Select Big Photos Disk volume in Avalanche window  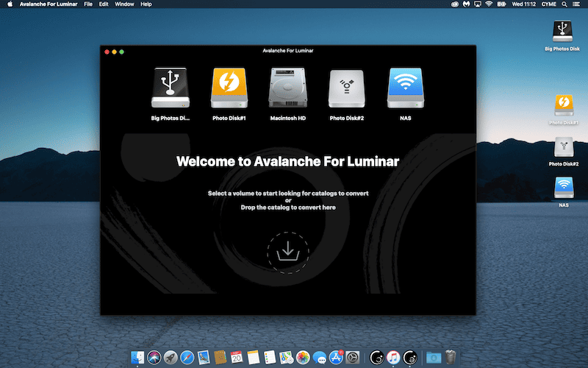click(171, 88)
